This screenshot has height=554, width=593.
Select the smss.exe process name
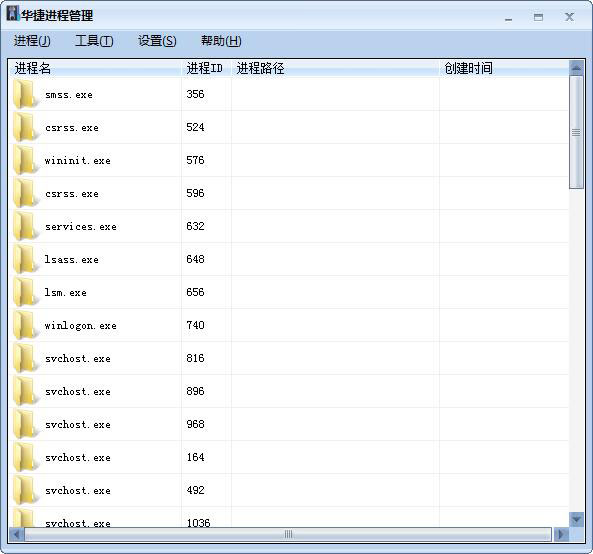(x=68, y=95)
